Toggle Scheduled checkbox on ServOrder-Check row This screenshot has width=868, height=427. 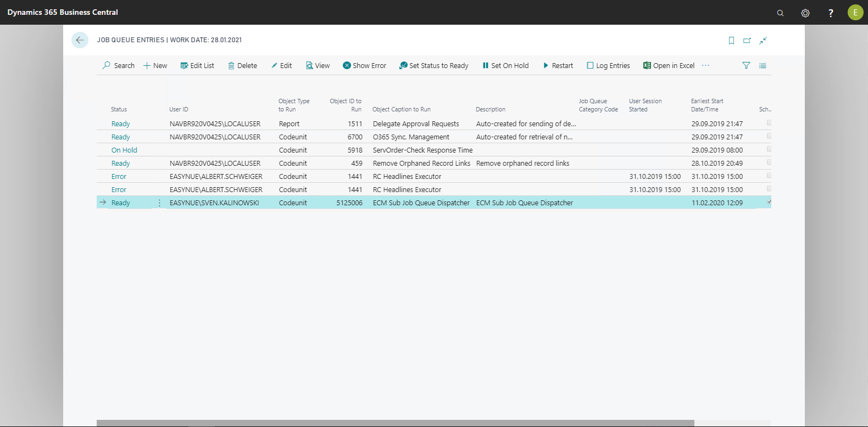click(x=769, y=149)
